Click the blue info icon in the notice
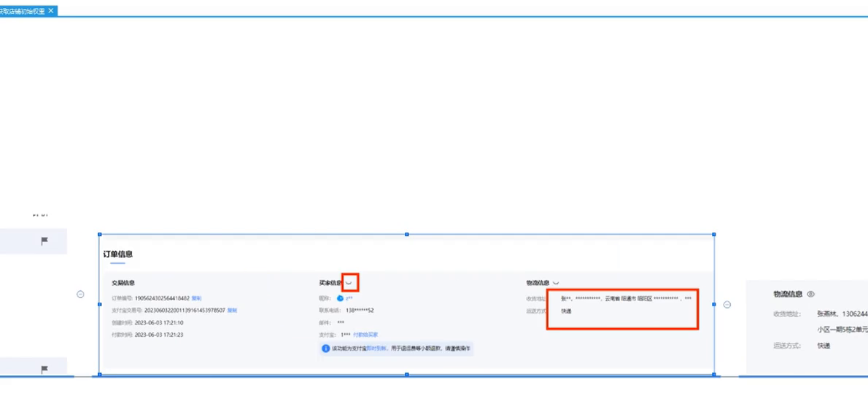 (326, 349)
